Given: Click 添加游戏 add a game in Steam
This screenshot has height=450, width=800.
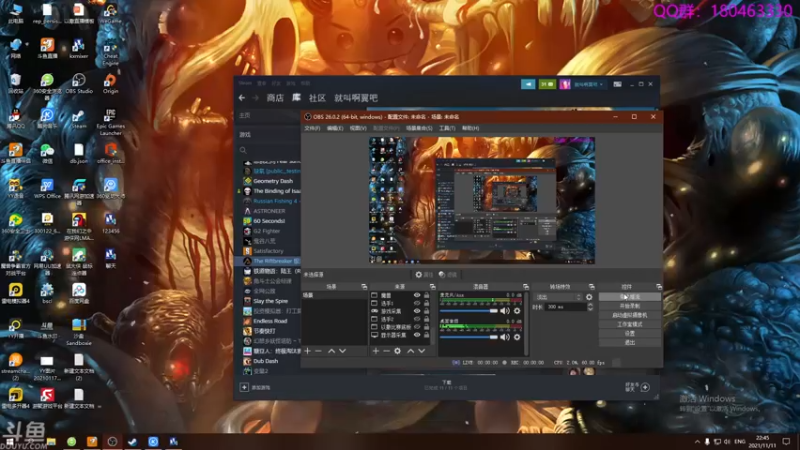Looking at the screenshot, I should pos(255,387).
